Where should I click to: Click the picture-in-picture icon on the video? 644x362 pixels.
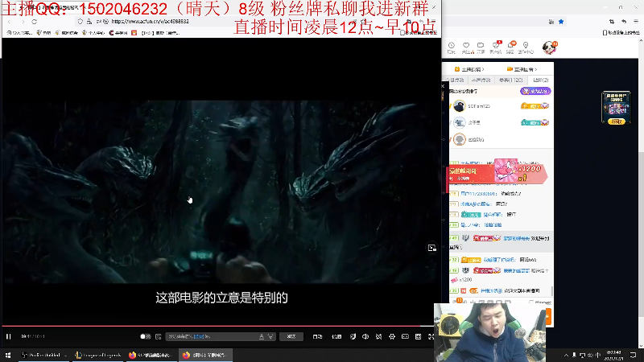click(x=431, y=248)
